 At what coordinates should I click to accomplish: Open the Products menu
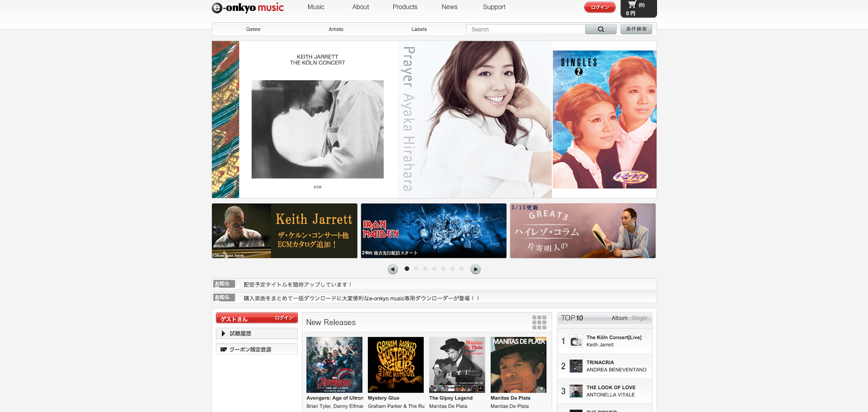click(x=405, y=7)
